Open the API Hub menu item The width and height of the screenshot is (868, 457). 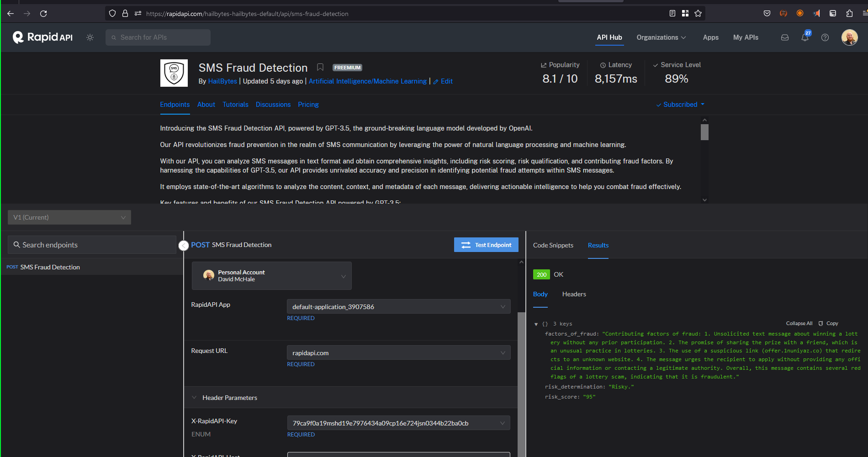tap(609, 37)
